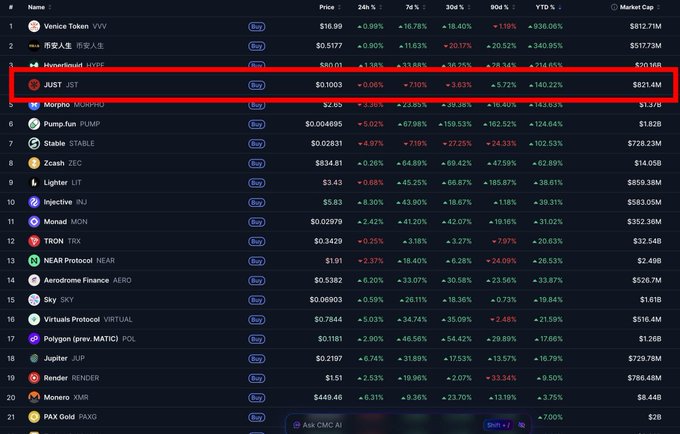Viewport: 680px width, 434px height.
Task: Select Render 90d value 33.34%
Action: point(501,378)
